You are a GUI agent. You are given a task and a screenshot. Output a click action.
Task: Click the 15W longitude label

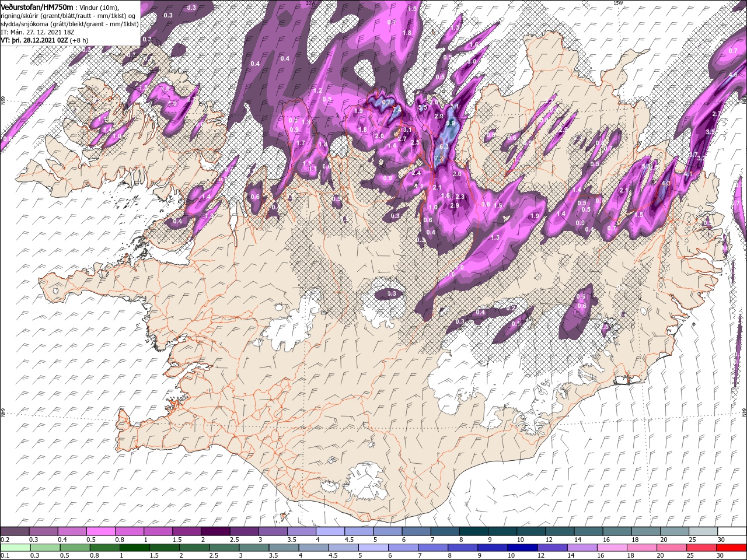pyautogui.click(x=618, y=3)
